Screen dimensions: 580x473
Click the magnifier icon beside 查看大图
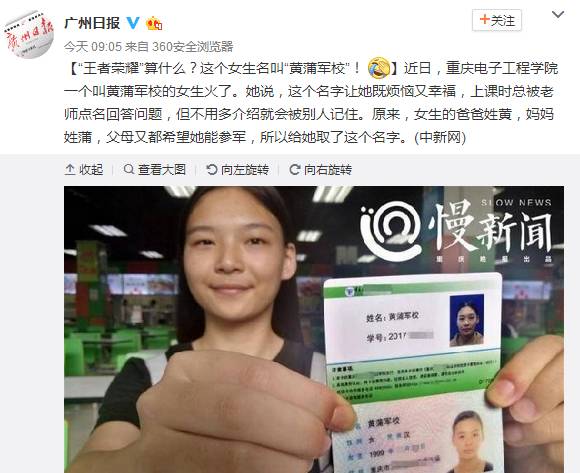click(128, 170)
